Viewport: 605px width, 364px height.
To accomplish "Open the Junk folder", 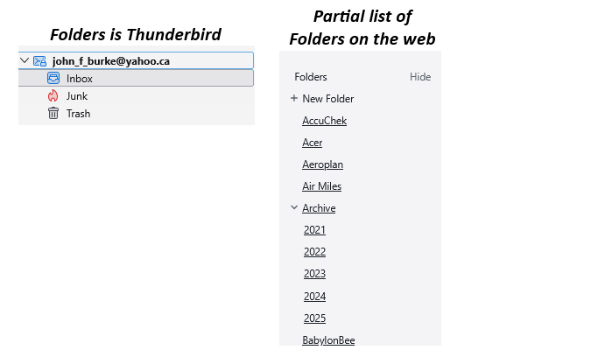I will click(x=77, y=96).
